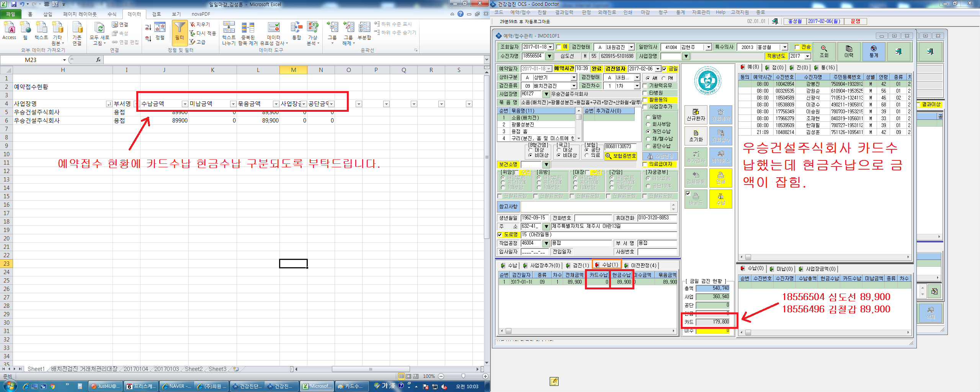
Task: Uncheck the 도로명 checkbox
Action: point(500,235)
